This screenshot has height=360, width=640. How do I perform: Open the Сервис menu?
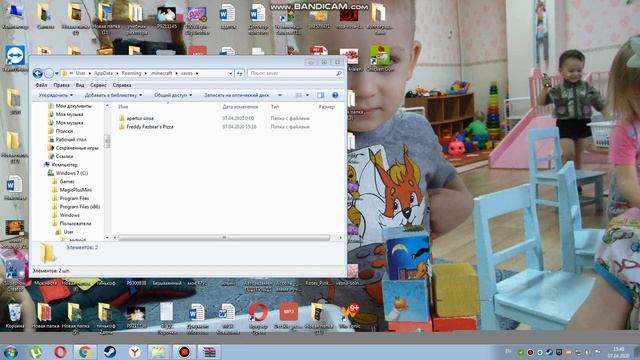[x=98, y=85]
